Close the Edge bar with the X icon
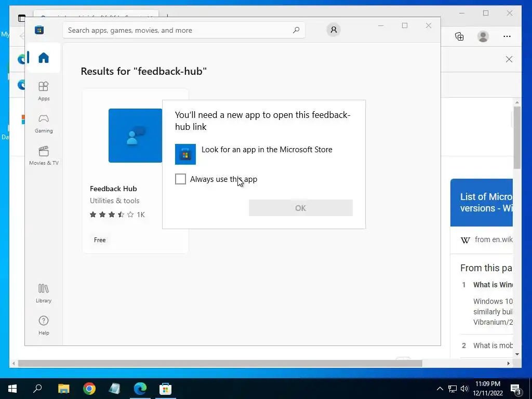The width and height of the screenshot is (532, 399). (x=509, y=59)
